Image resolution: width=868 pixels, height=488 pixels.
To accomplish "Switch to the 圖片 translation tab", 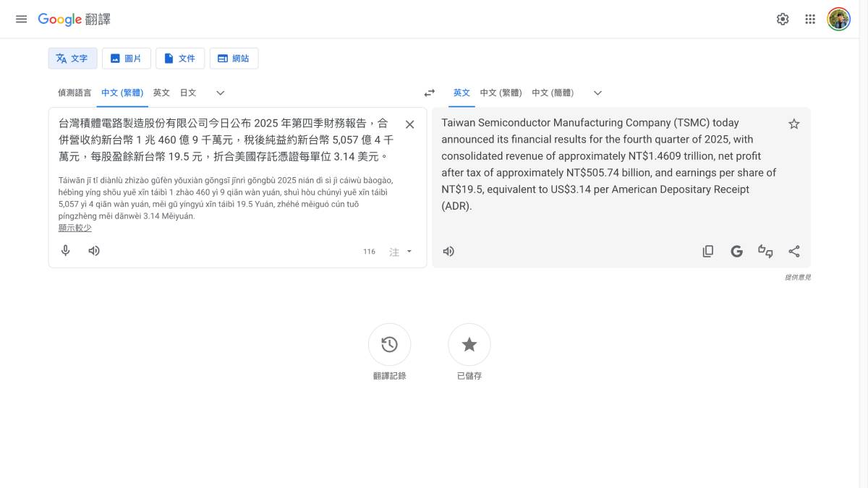I will coord(127,59).
